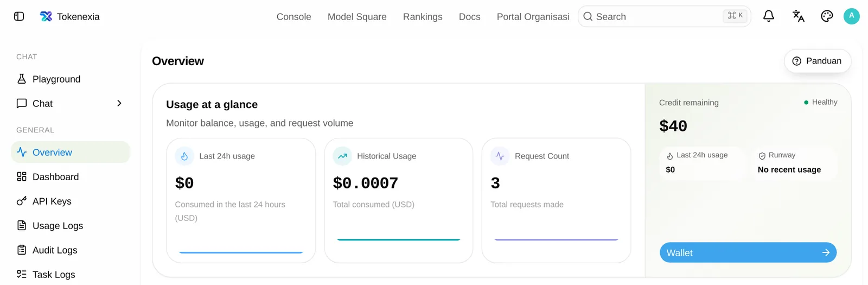This screenshot has width=868, height=285.
Task: Click the small flame icon in credit panel
Action: pos(670,156)
